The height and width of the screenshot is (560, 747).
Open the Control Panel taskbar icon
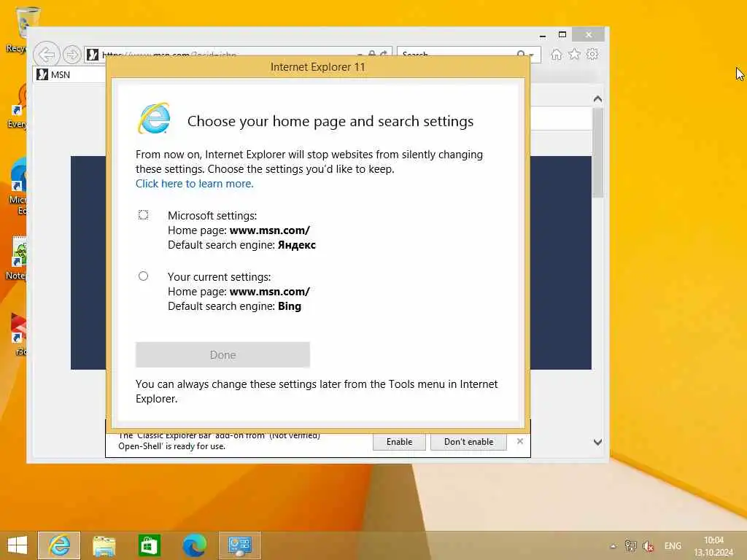click(239, 545)
